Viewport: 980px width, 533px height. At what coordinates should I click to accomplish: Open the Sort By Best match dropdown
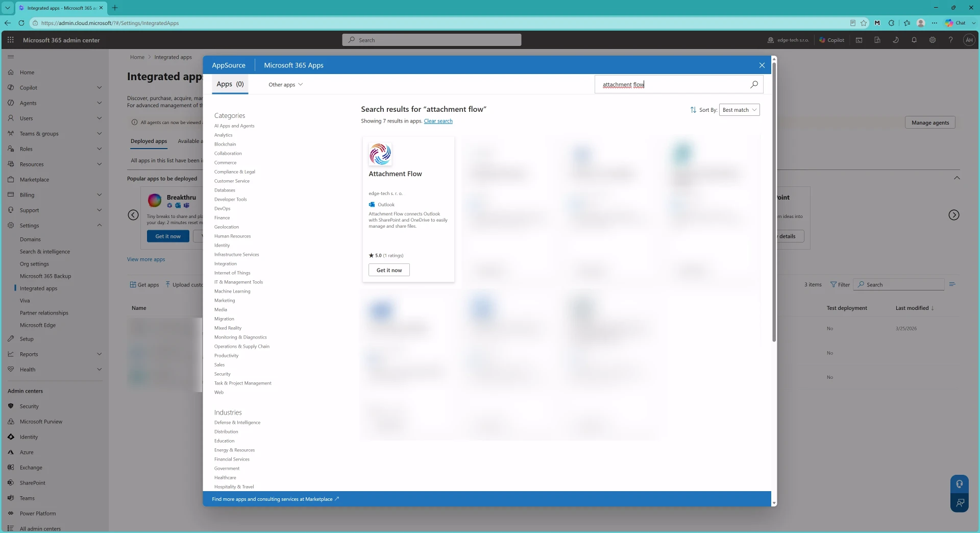point(739,110)
